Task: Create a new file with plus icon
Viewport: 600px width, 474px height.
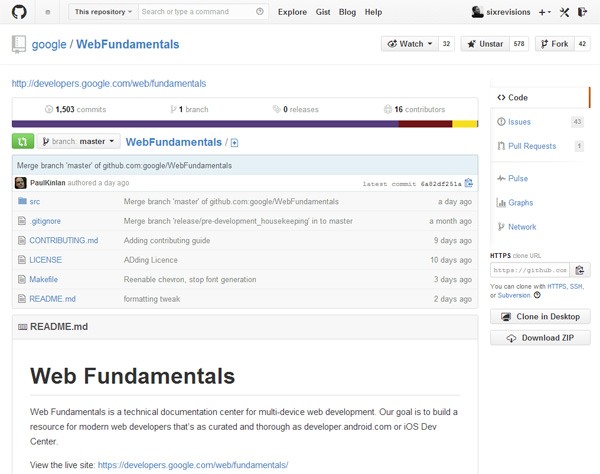Action: pos(234,143)
